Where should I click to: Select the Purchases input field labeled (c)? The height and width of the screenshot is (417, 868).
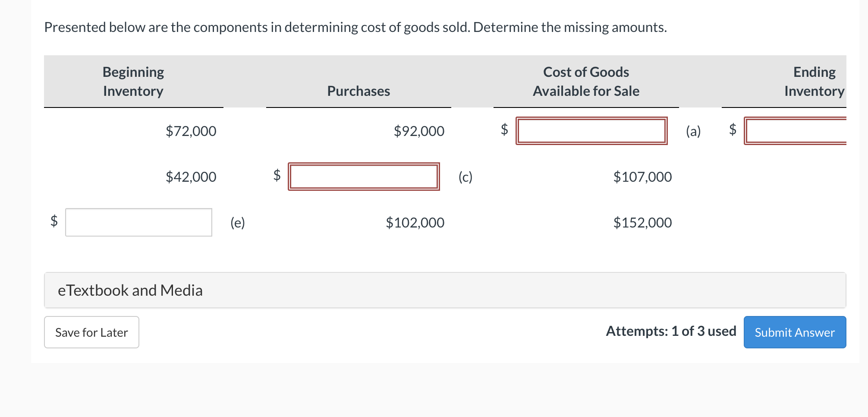click(364, 177)
